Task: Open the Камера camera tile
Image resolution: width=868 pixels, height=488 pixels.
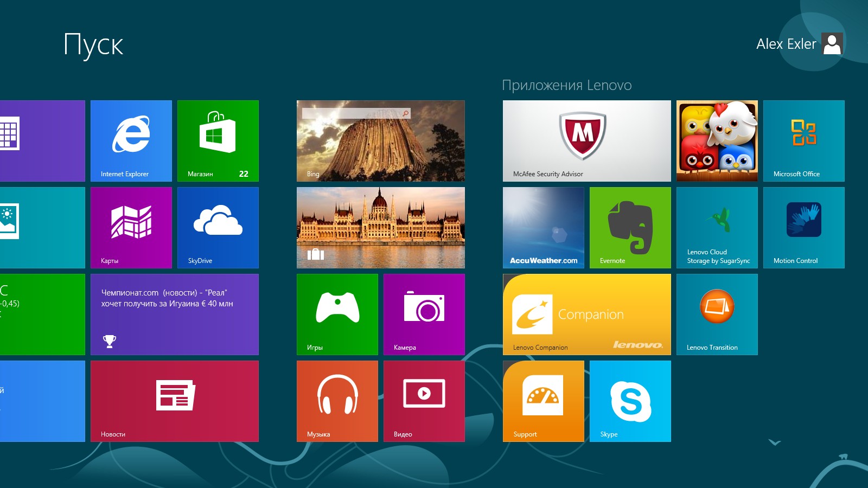Action: pyautogui.click(x=424, y=314)
